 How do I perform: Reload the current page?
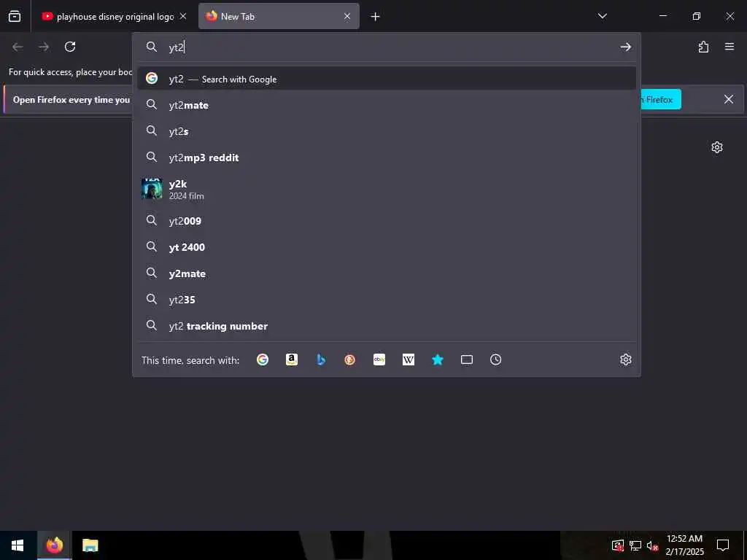(70, 47)
